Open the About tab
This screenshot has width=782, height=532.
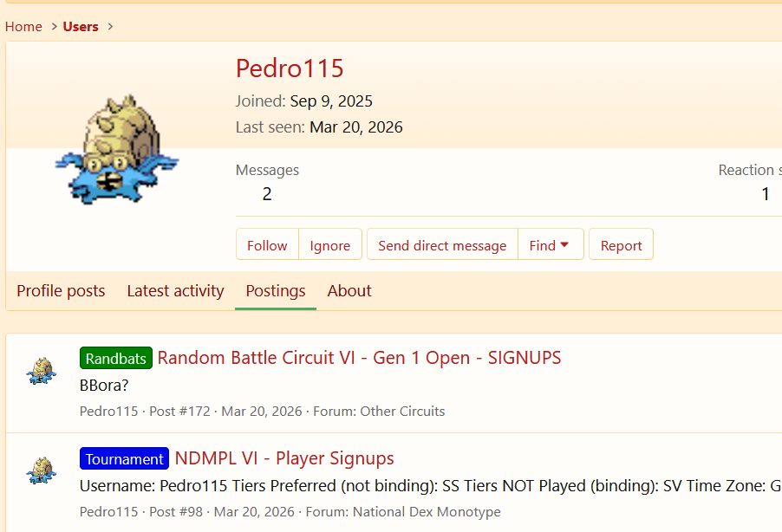click(x=349, y=291)
